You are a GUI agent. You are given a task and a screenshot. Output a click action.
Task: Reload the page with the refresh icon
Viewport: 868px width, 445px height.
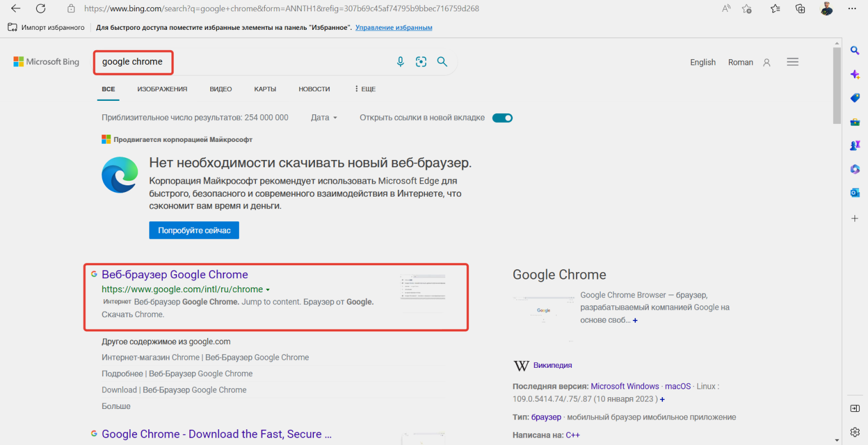click(41, 8)
